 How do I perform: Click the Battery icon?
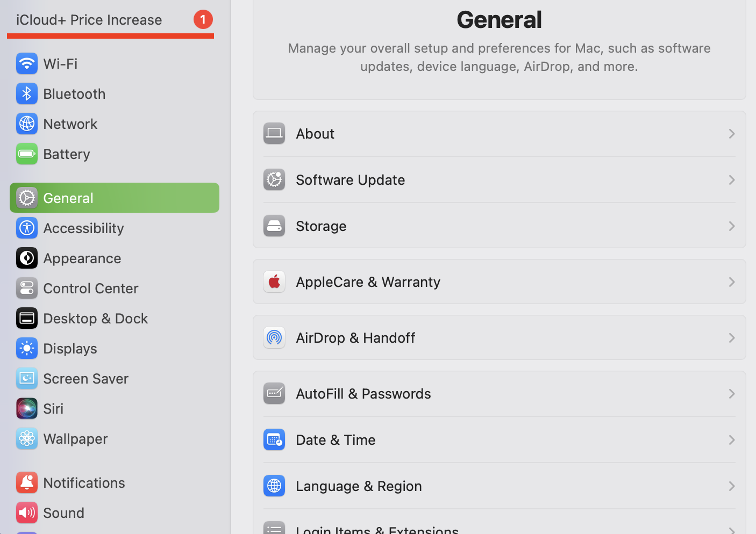[x=27, y=154]
